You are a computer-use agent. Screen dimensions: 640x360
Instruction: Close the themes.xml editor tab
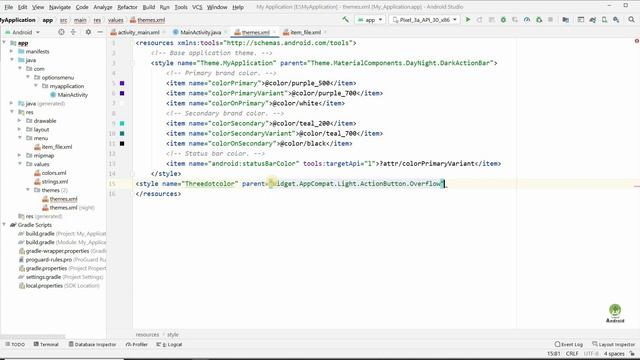point(274,32)
